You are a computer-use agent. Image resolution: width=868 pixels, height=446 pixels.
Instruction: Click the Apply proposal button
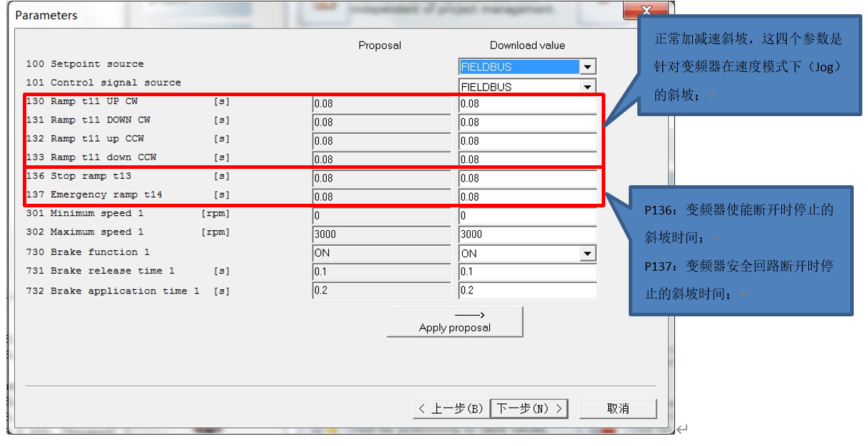[x=454, y=321]
